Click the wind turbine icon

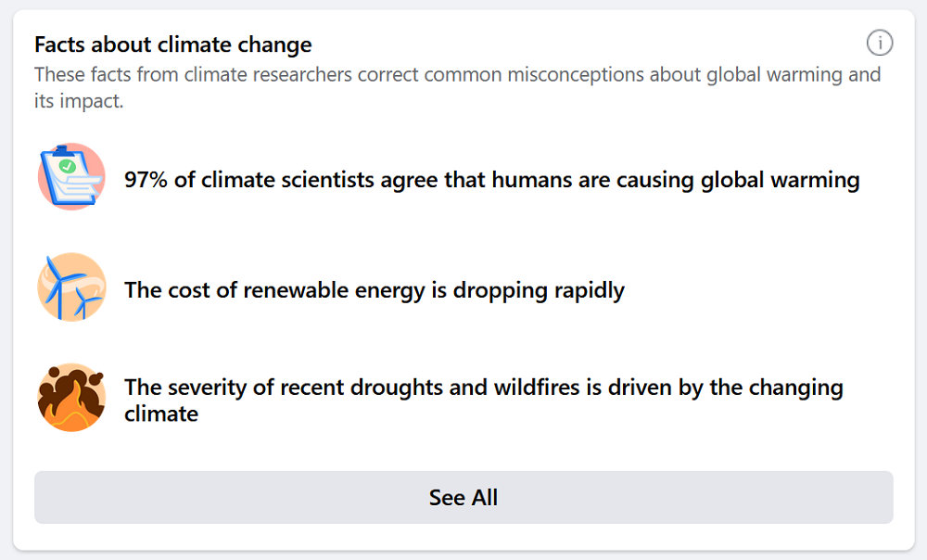click(x=71, y=287)
